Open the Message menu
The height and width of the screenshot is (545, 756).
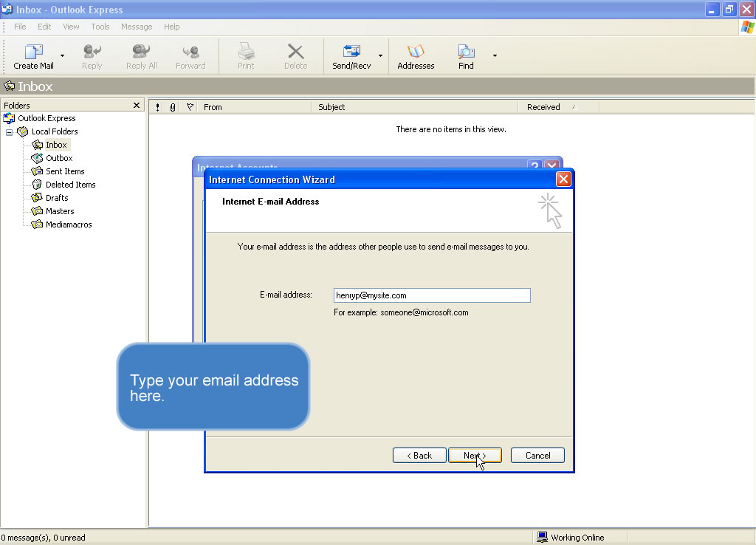point(137,27)
